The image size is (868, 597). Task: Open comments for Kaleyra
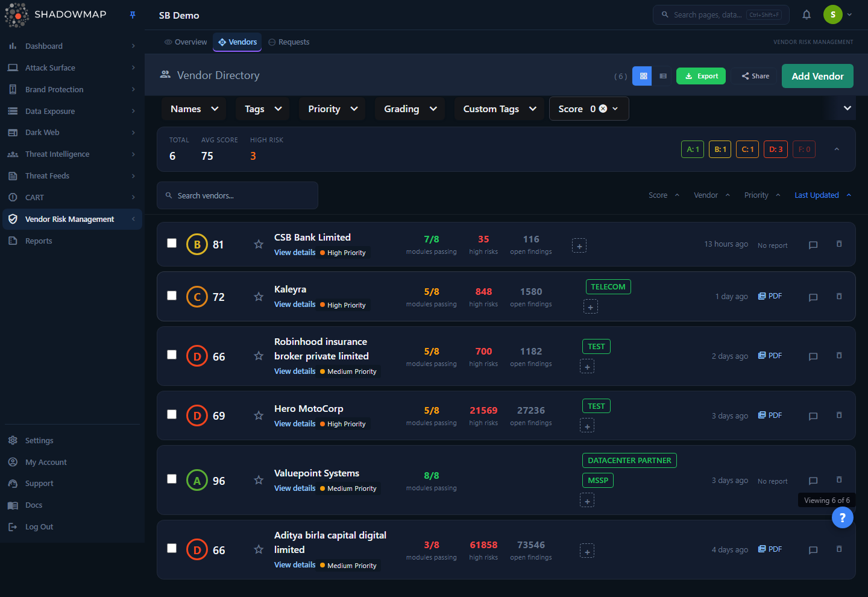pos(813,297)
